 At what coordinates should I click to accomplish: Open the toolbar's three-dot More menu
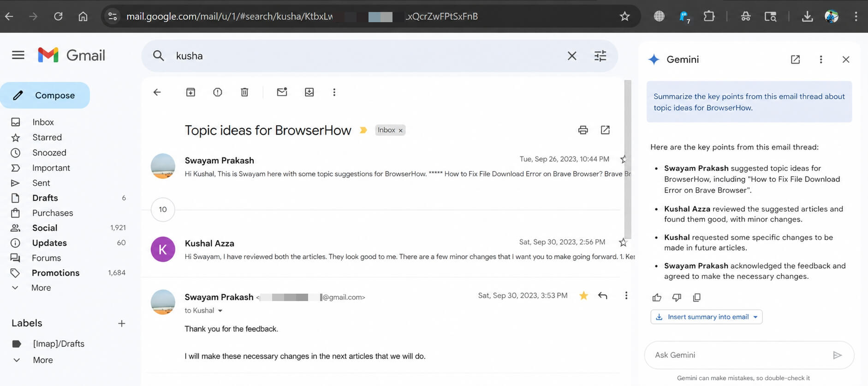pyautogui.click(x=334, y=92)
